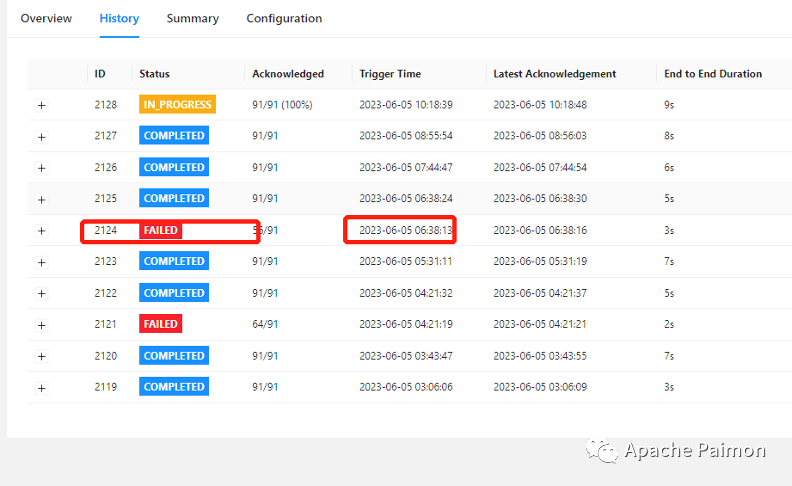Click FAILED badge of checkpoint 2121
792x486 pixels.
click(161, 324)
